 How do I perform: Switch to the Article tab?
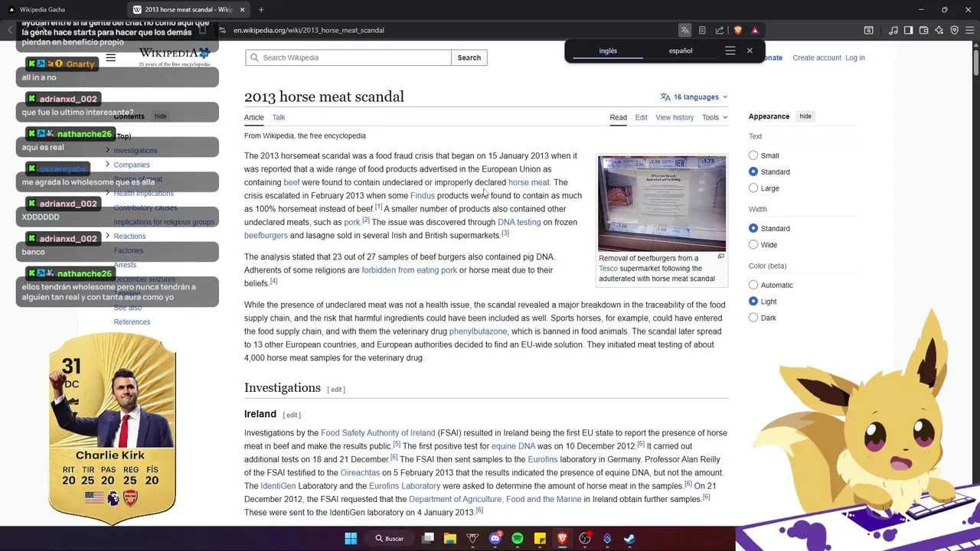point(254,117)
